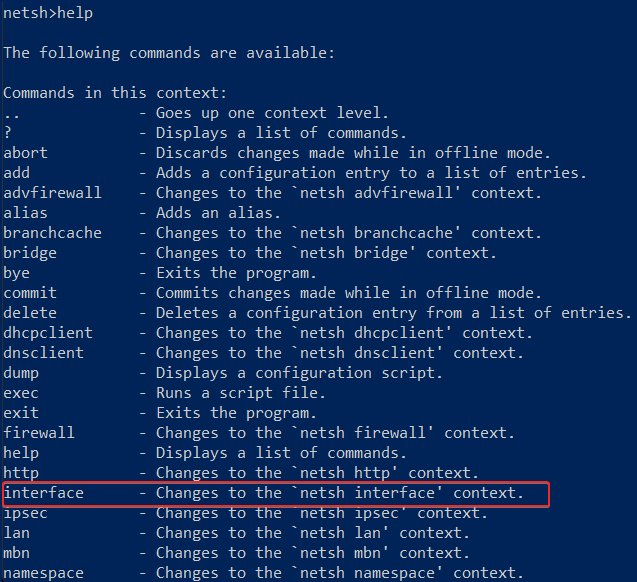Screen dimensions: 637x582
Task: Click the 'dnsclient' command entry
Action: pyautogui.click(x=44, y=353)
